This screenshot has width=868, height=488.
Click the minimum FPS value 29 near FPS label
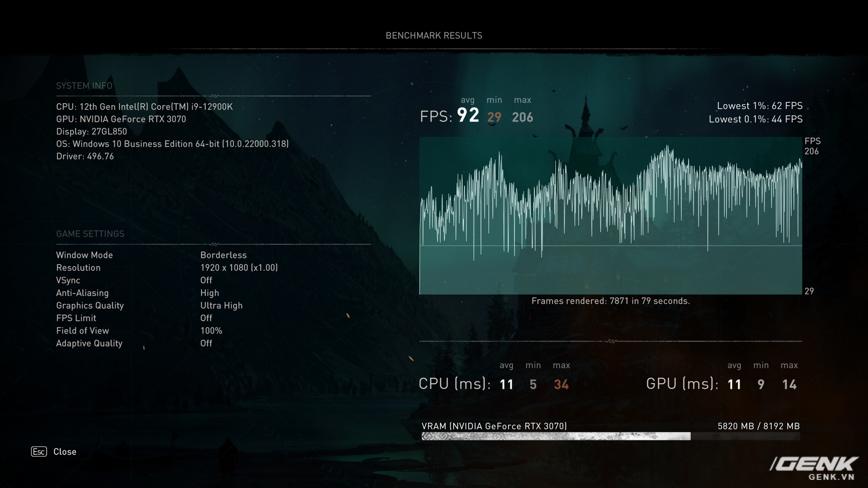pyautogui.click(x=494, y=117)
